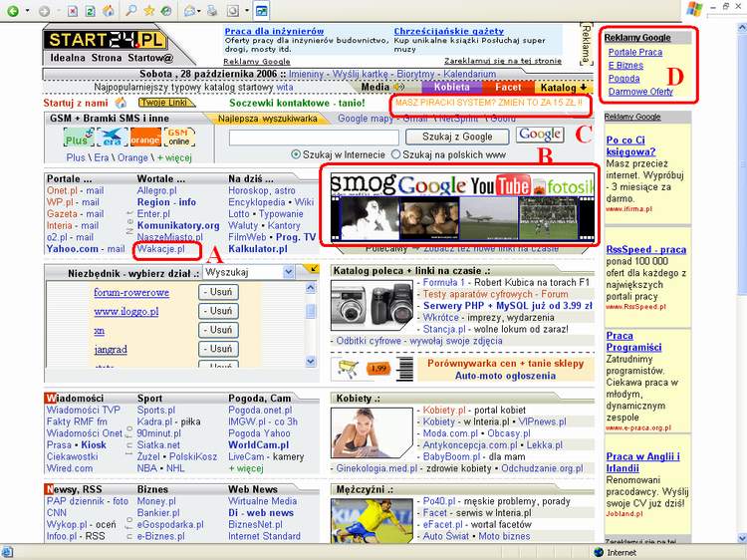Viewport: 747px width, 560px height.
Task: Click the woman photo in Kobiety section
Action: click(x=372, y=432)
